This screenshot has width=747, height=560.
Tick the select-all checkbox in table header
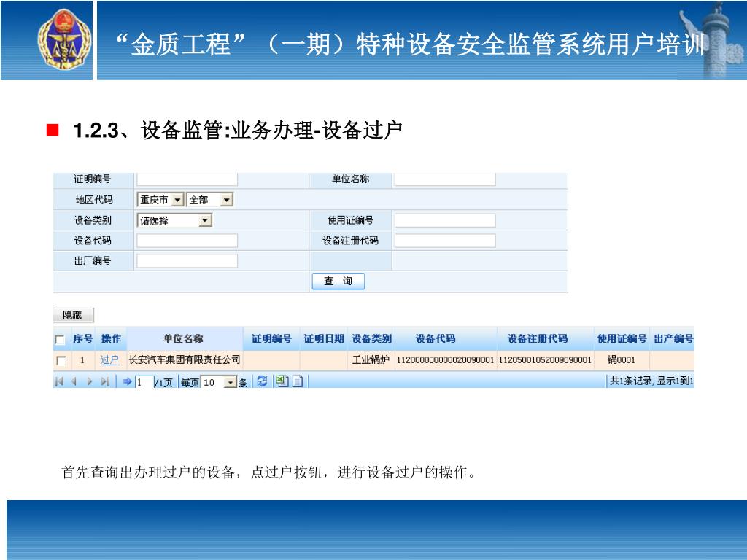(x=60, y=340)
